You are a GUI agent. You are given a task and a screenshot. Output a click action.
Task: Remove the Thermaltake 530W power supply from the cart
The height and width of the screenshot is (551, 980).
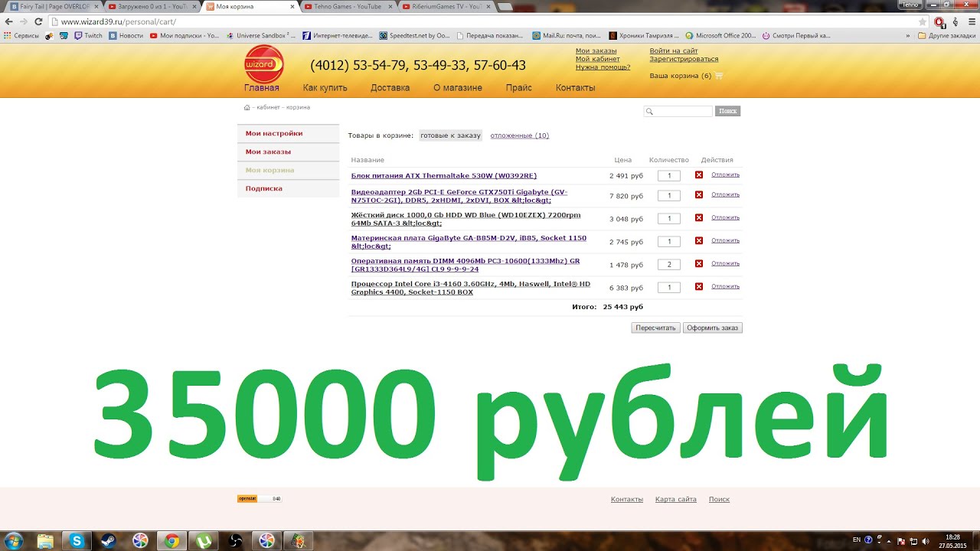click(698, 175)
